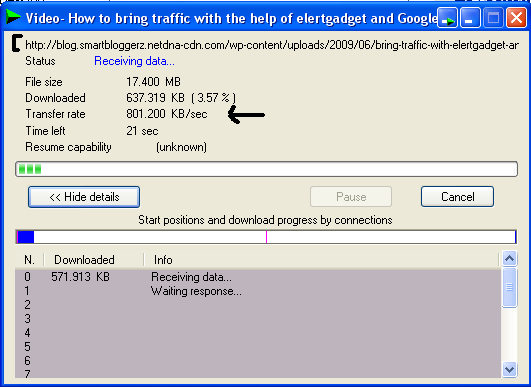The width and height of the screenshot is (531, 387).
Task: Click the window title text
Action: click(231, 19)
